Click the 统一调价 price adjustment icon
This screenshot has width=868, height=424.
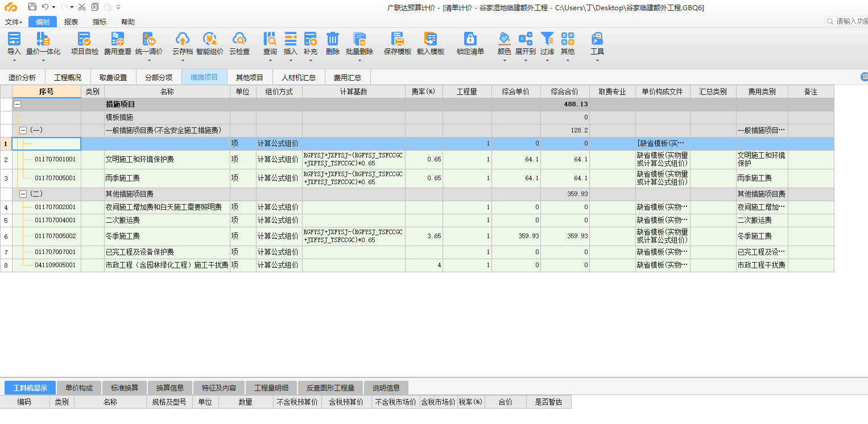point(149,39)
